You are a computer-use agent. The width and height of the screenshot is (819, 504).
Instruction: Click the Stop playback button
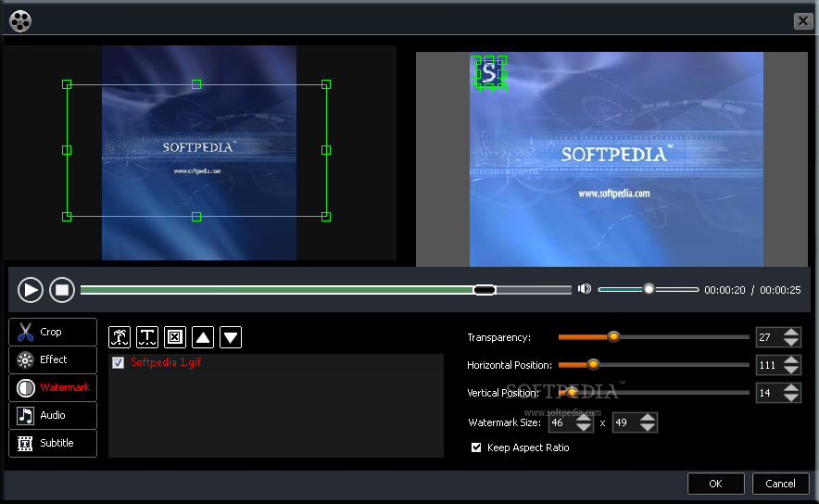pyautogui.click(x=62, y=290)
